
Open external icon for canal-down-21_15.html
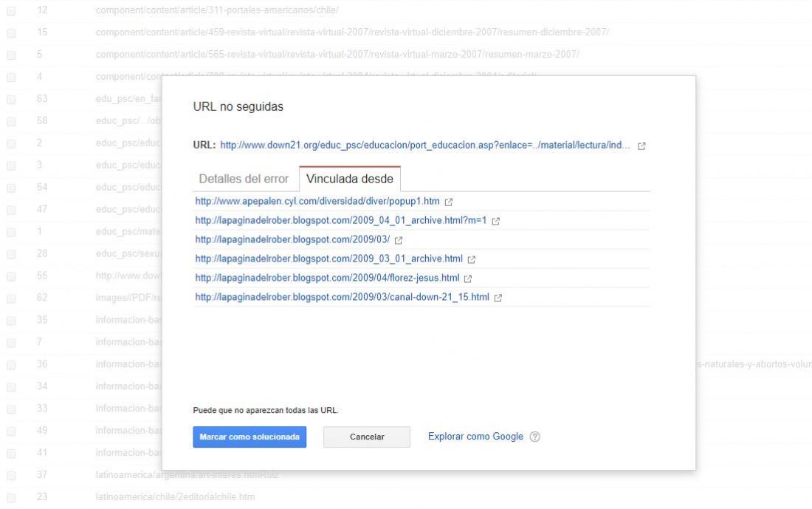click(498, 298)
